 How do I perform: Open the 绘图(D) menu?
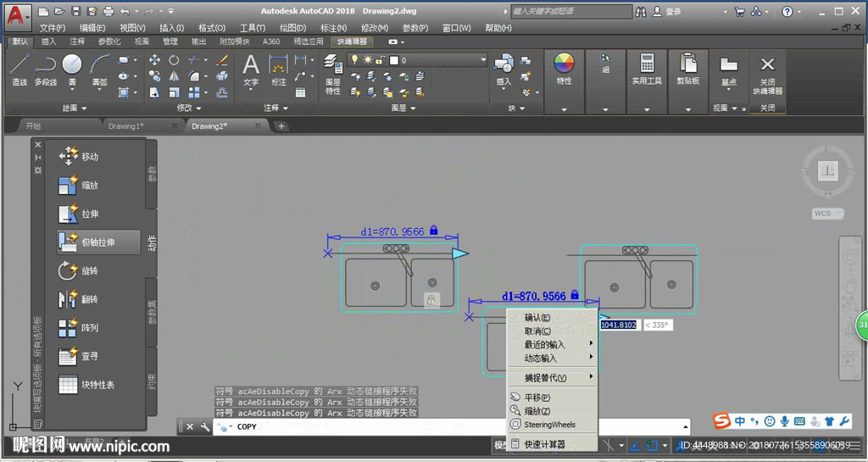[x=292, y=28]
